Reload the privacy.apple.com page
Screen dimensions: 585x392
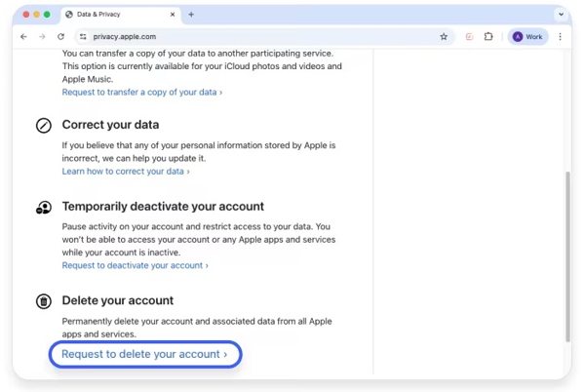click(60, 36)
